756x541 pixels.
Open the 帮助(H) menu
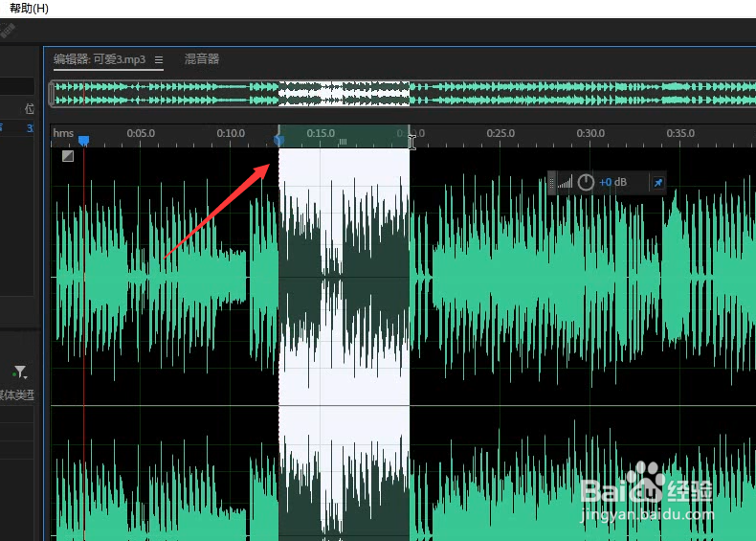pyautogui.click(x=29, y=9)
